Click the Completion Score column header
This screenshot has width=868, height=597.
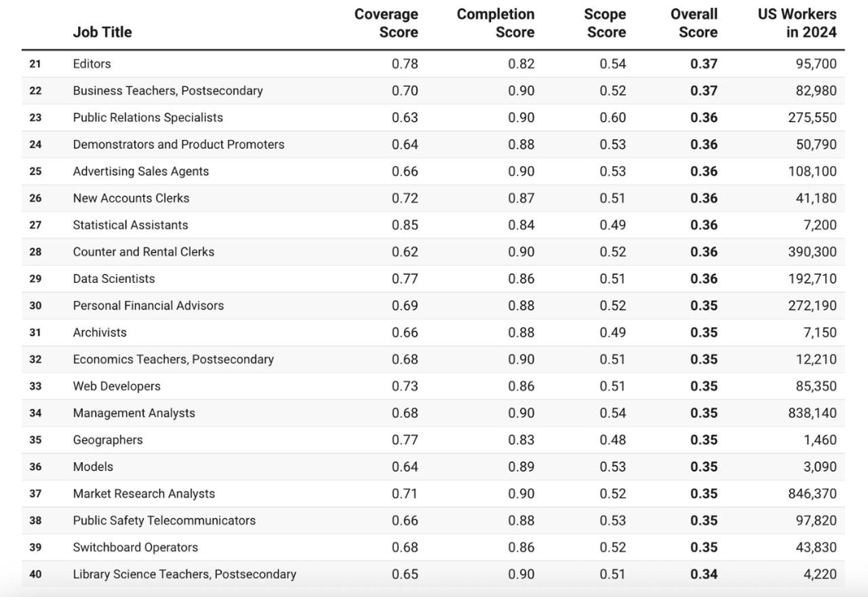click(x=495, y=23)
